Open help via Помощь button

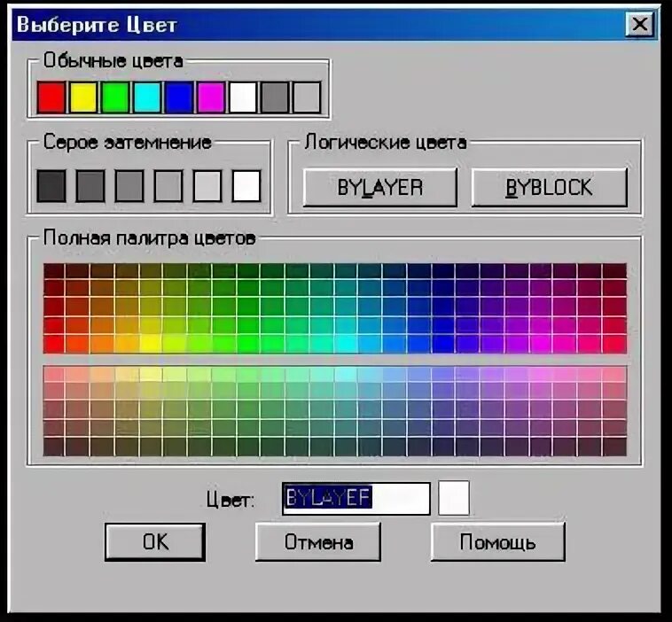tap(497, 542)
